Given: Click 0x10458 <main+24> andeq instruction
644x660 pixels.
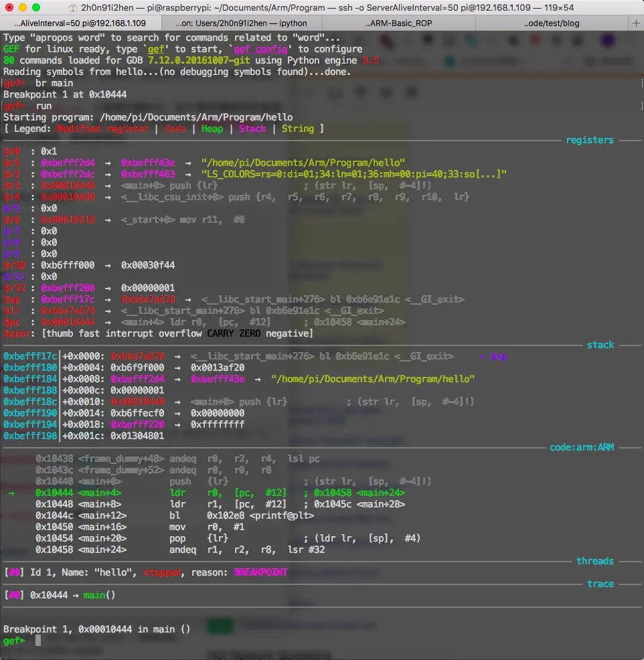Looking at the screenshot, I should 180,550.
